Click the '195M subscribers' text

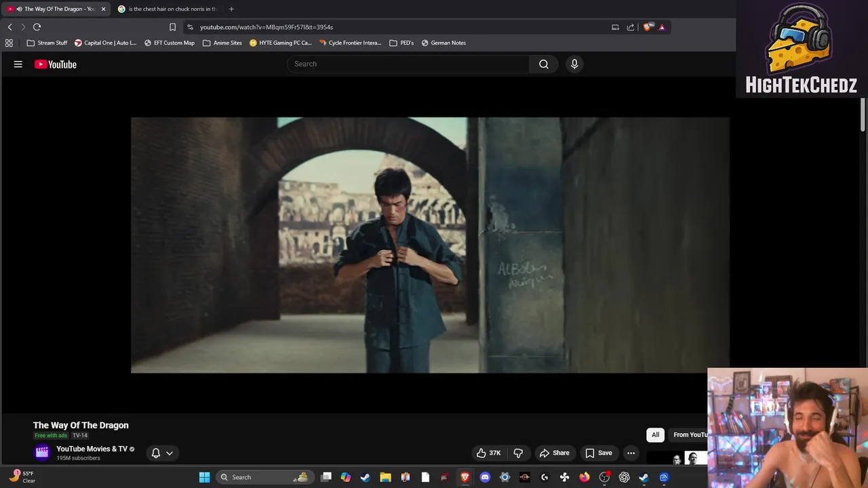tap(78, 458)
